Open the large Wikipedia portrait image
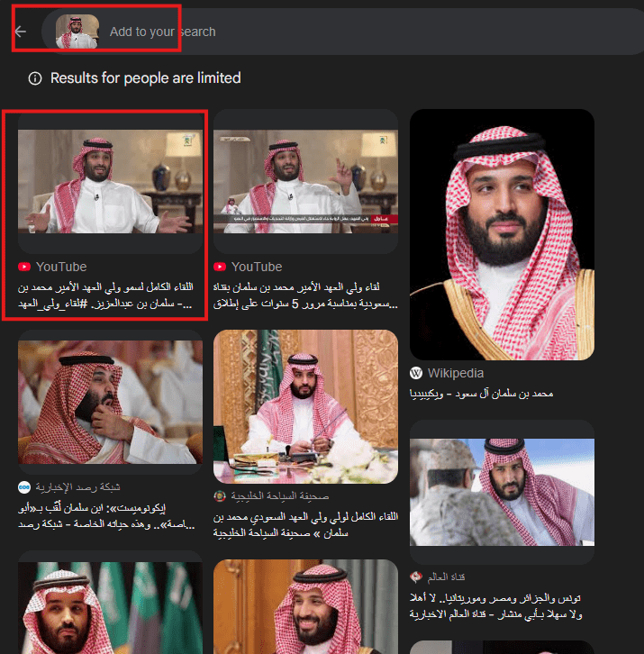This screenshot has width=644, height=654. tap(502, 234)
